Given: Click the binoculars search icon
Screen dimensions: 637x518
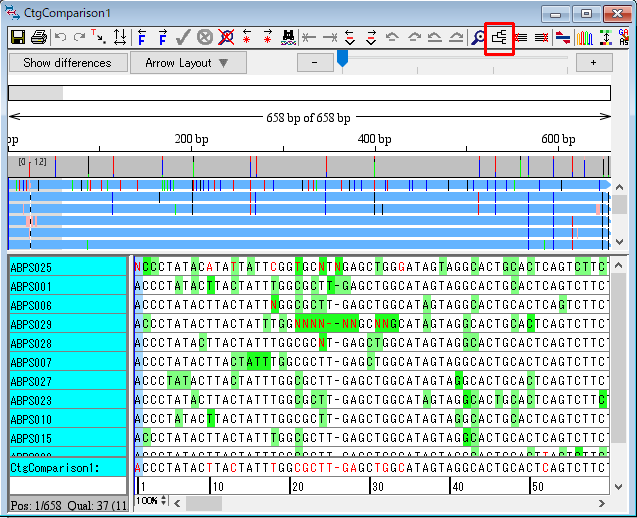Looking at the screenshot, I should (x=288, y=37).
